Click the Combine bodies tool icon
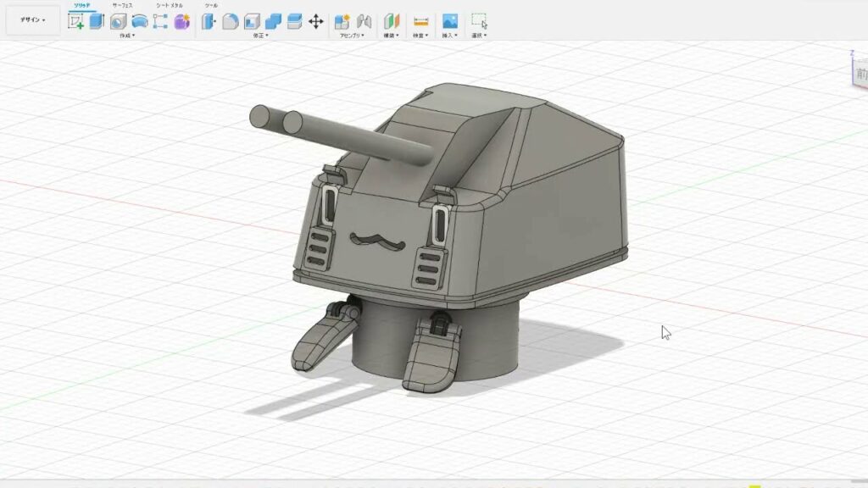 click(273, 21)
